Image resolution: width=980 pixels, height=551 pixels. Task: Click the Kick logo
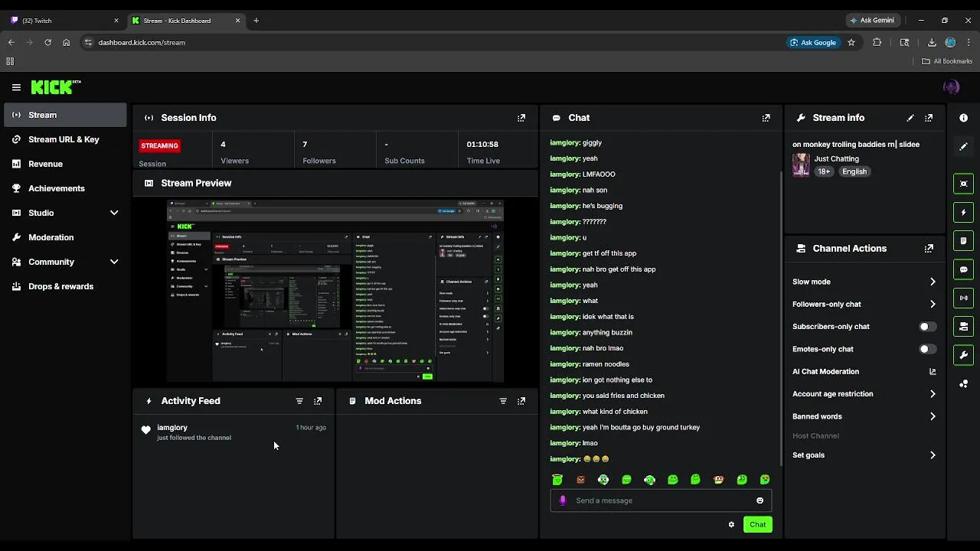click(55, 87)
